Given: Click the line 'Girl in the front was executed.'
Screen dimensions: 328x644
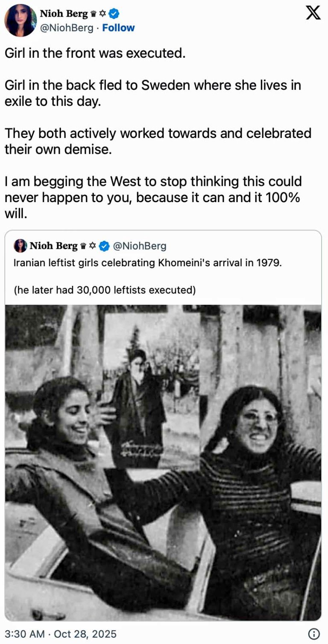Looking at the screenshot, I should [x=95, y=53].
